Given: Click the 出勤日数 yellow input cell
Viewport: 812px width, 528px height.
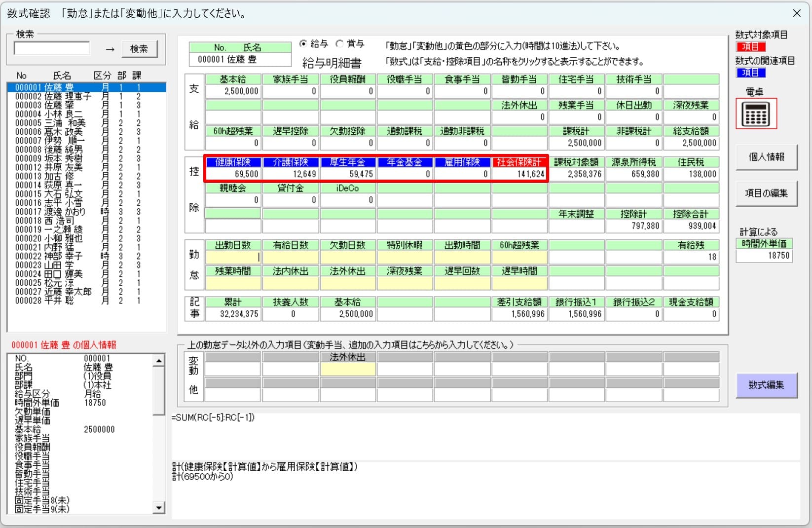Looking at the screenshot, I should point(233,257).
